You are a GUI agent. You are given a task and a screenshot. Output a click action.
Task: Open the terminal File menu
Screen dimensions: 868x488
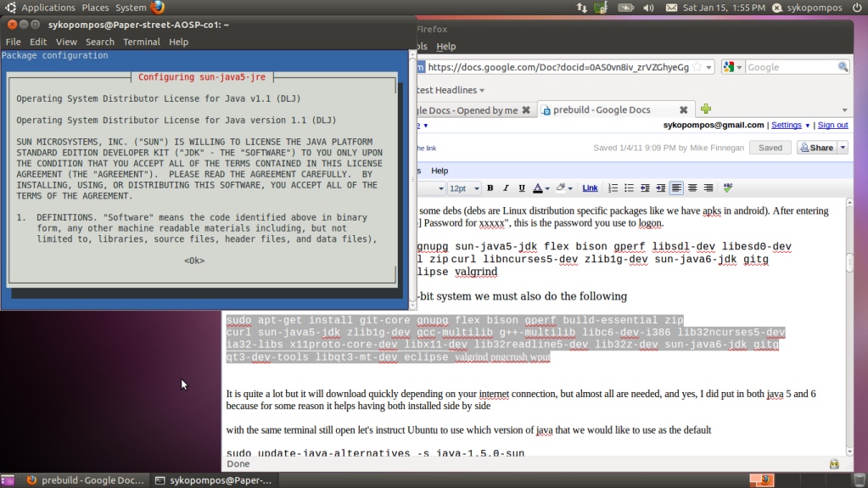(x=14, y=42)
